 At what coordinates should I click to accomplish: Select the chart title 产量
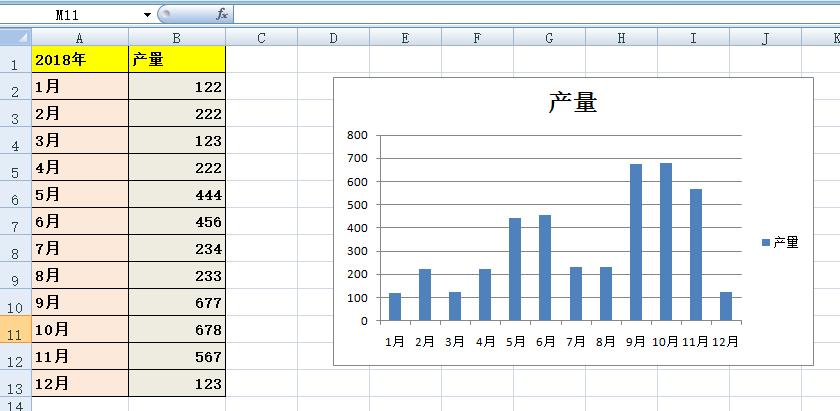573,102
